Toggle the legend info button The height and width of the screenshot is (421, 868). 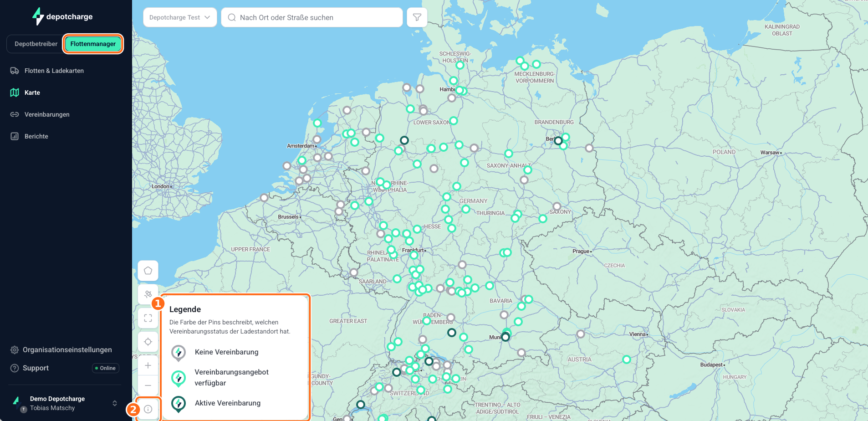point(148,409)
